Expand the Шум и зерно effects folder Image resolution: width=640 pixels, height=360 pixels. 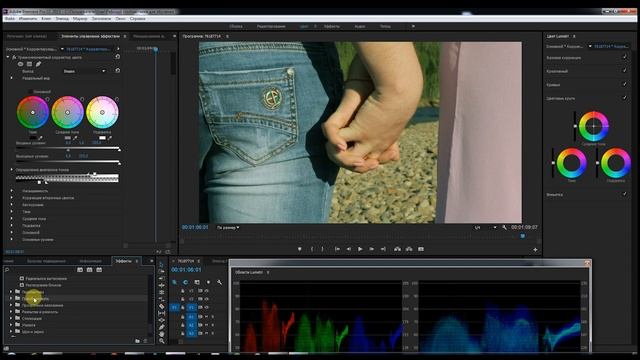(11, 331)
